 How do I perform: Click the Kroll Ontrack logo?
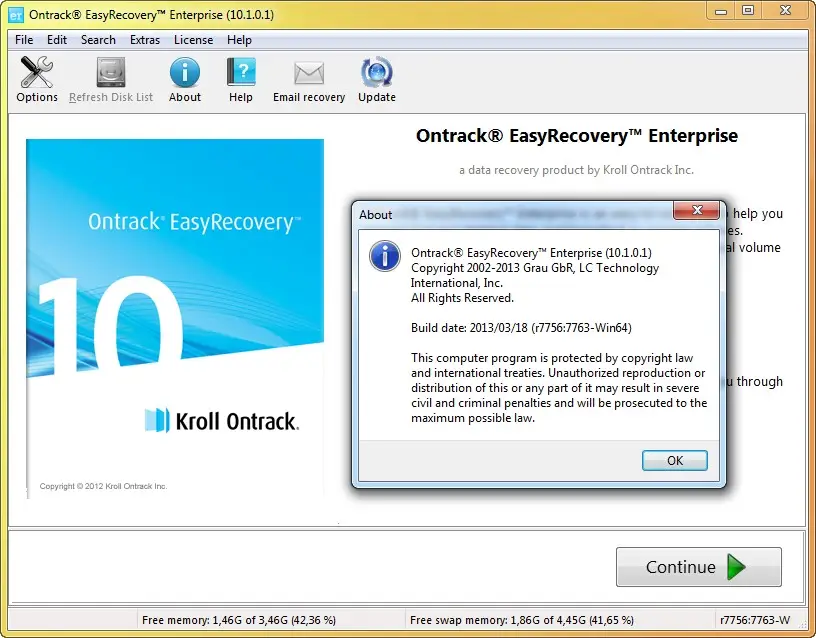click(x=222, y=421)
